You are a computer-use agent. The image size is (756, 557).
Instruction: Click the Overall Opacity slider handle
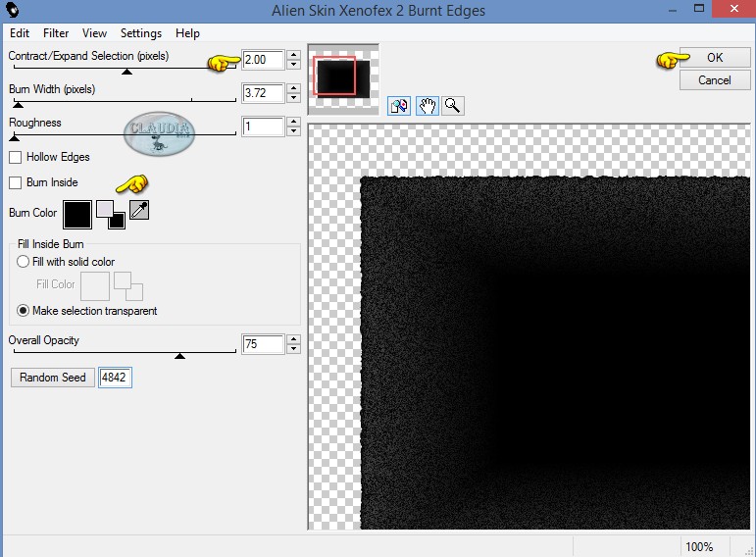[x=179, y=356]
